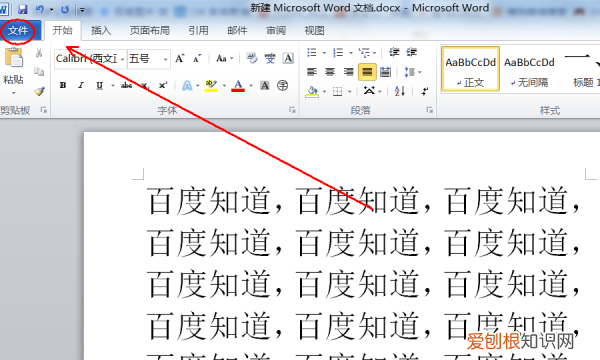The height and width of the screenshot is (360, 600).
Task: Toggle Strikethrough abc formatting
Action: [x=126, y=85]
